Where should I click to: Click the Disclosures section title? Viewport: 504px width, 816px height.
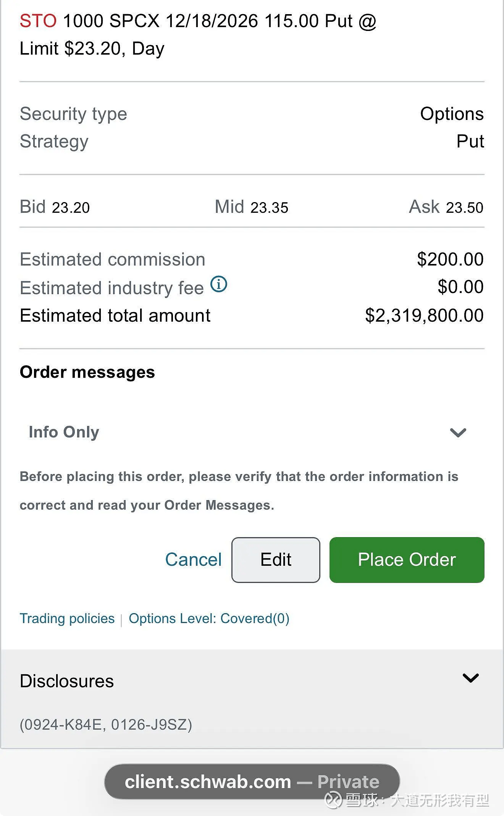[67, 681]
